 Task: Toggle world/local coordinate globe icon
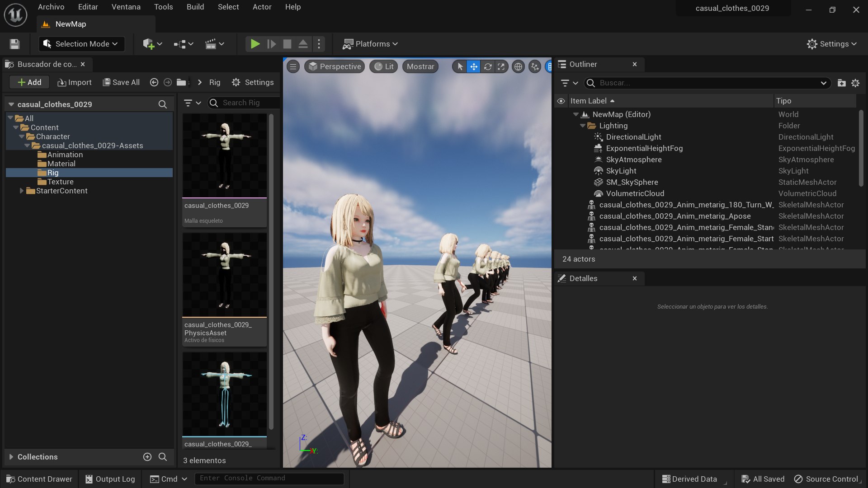coord(518,67)
